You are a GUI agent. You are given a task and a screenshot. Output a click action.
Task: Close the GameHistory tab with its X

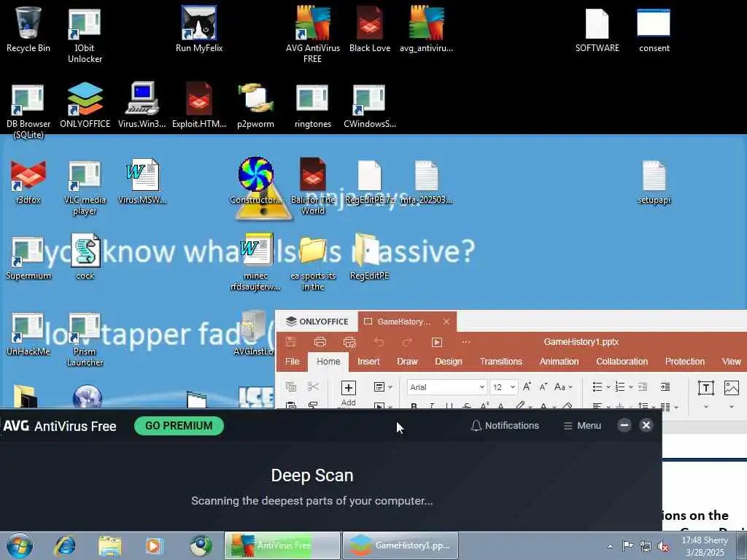tap(446, 322)
